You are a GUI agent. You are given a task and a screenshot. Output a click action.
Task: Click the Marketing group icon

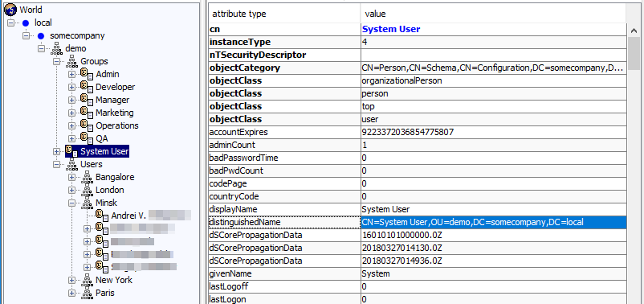click(x=87, y=113)
